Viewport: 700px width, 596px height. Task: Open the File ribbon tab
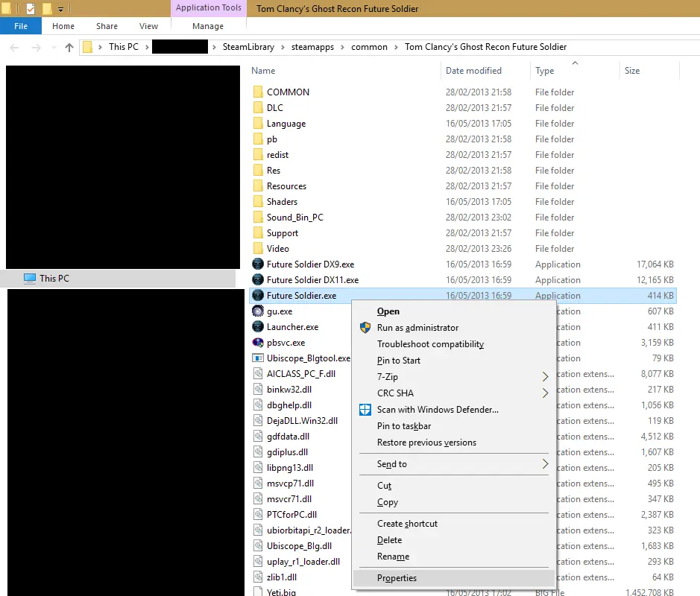pyautogui.click(x=21, y=26)
